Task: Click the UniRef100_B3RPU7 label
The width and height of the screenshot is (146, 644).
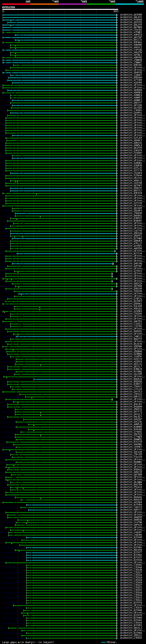Action: click(x=131, y=218)
